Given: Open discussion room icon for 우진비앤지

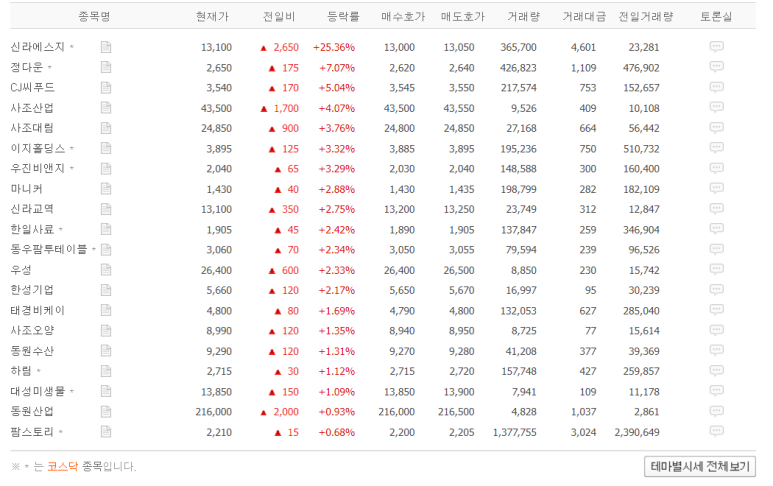Looking at the screenshot, I should click(x=716, y=168).
